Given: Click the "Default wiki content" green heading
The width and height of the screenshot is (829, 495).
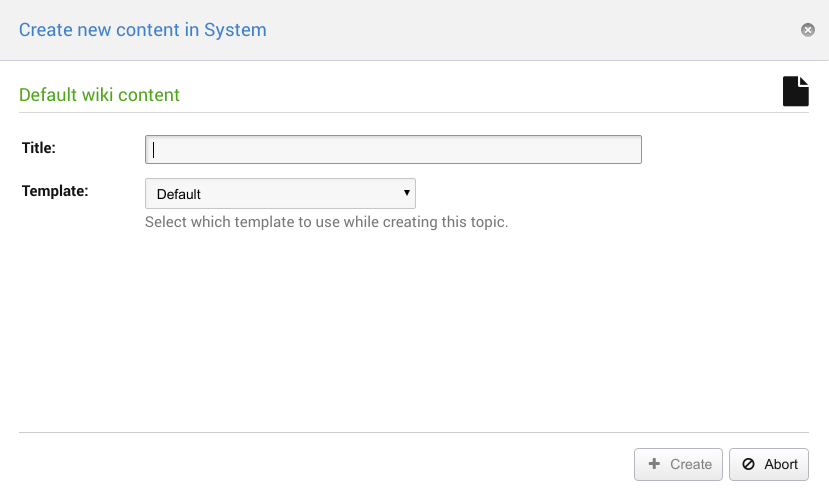Looking at the screenshot, I should click(x=99, y=95).
